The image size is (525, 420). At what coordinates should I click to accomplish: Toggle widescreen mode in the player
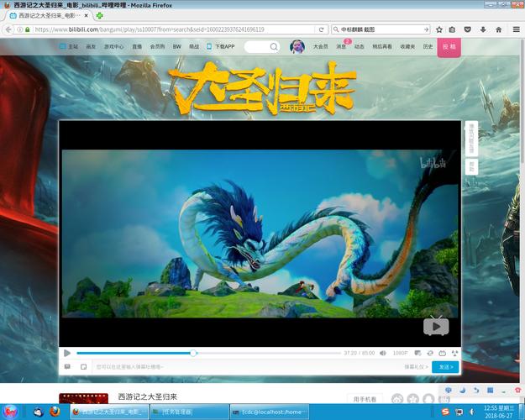pyautogui.click(x=442, y=353)
